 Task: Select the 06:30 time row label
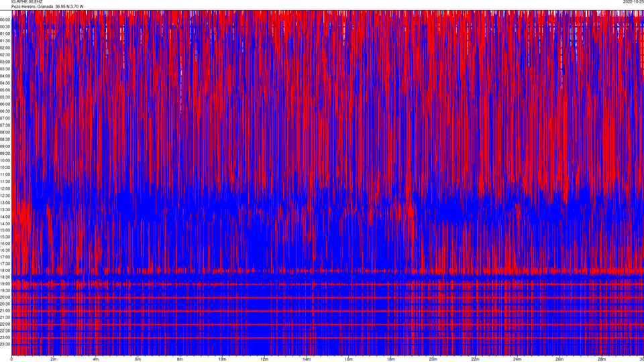click(x=5, y=111)
